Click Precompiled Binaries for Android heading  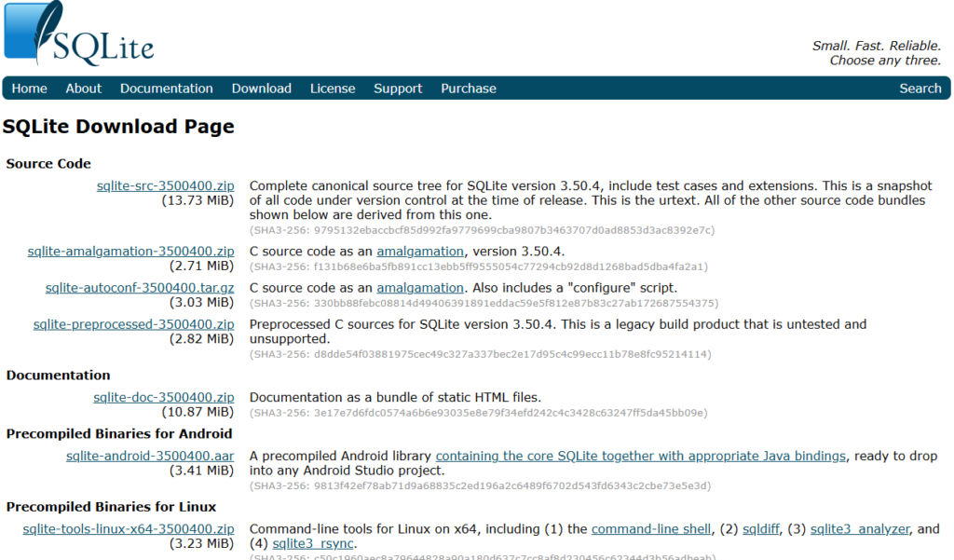coord(119,433)
